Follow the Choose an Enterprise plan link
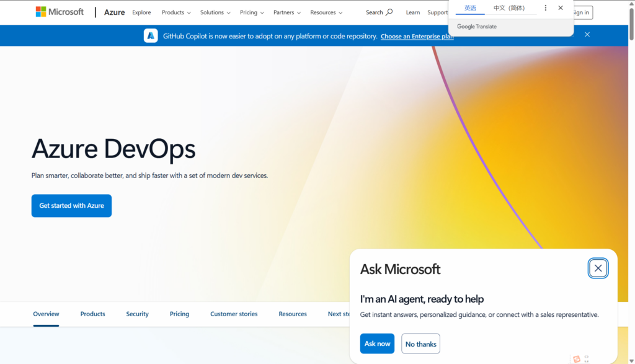 tap(417, 37)
